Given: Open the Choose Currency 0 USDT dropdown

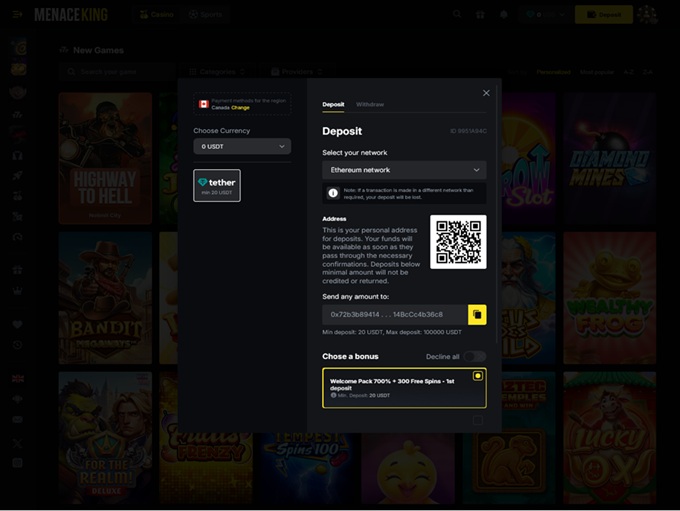Looking at the screenshot, I should [x=242, y=147].
